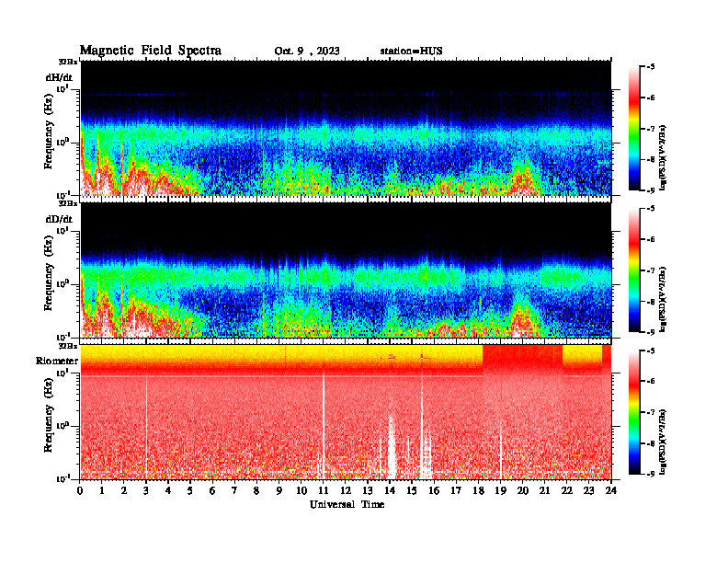Click hour "10" on the Universal Time axis

(301, 490)
